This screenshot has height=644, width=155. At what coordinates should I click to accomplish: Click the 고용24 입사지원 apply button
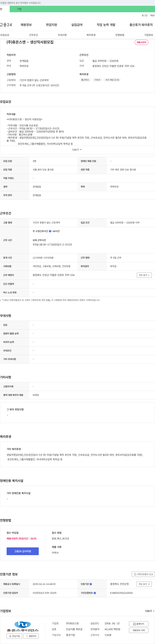click(23, 551)
